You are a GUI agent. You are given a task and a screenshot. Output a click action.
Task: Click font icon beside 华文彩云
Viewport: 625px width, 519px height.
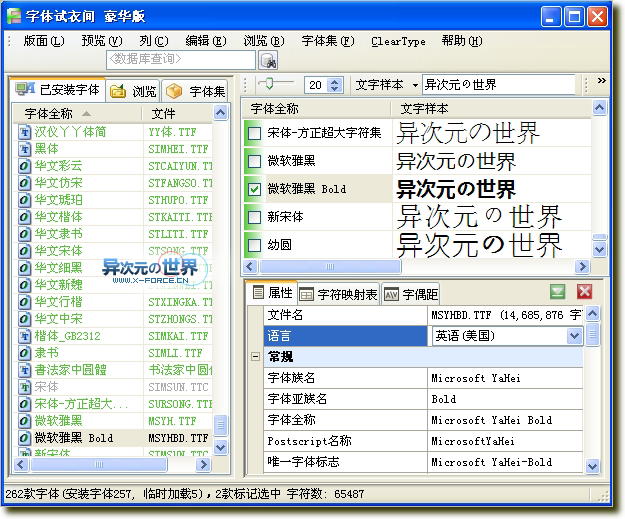[x=24, y=166]
